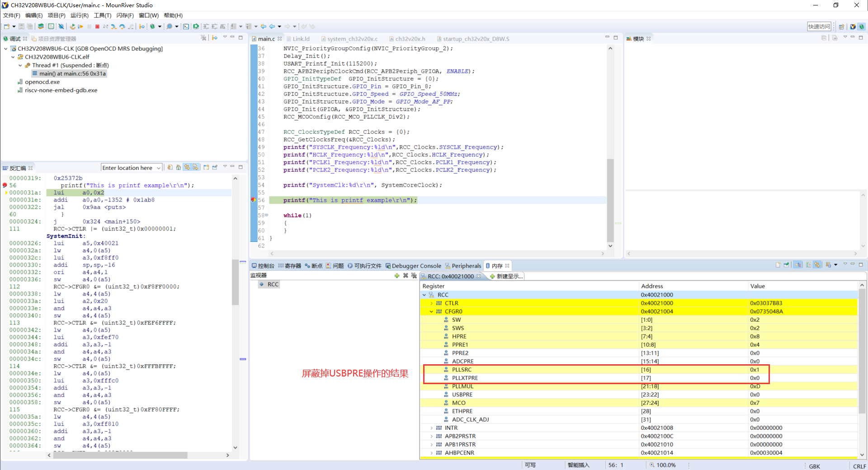
Task: Click the red Terminate debug icon
Action: [x=97, y=27]
